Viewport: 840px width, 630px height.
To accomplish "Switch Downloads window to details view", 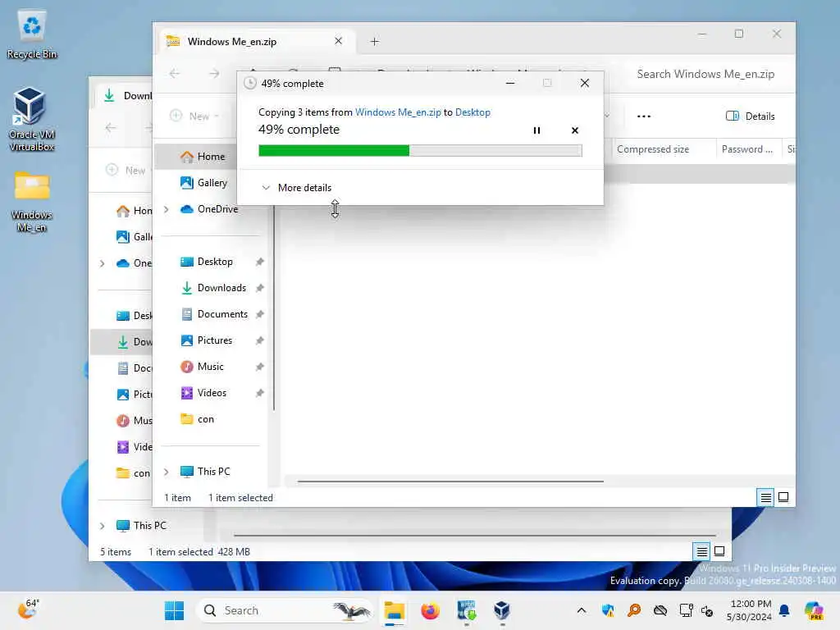I will pyautogui.click(x=702, y=551).
